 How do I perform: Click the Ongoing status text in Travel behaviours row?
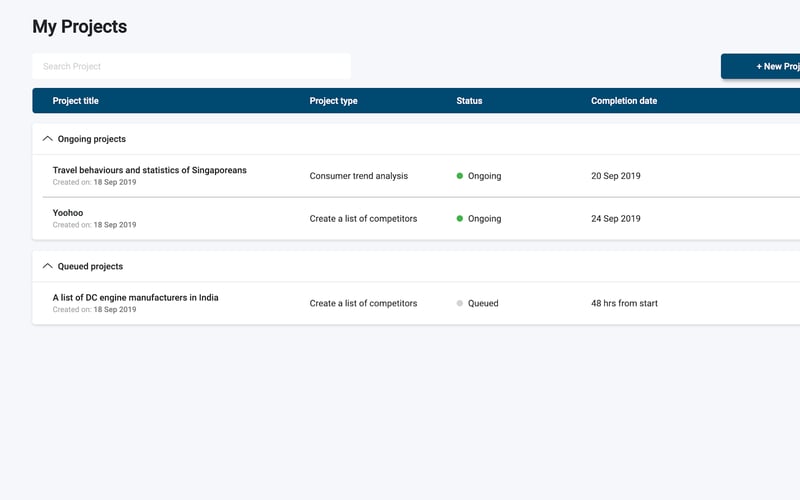tap(485, 176)
